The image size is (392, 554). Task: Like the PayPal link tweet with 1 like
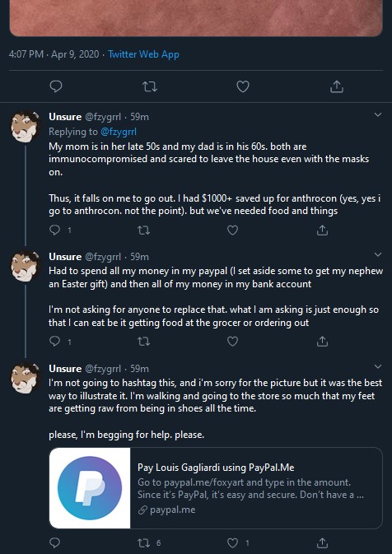click(x=232, y=542)
